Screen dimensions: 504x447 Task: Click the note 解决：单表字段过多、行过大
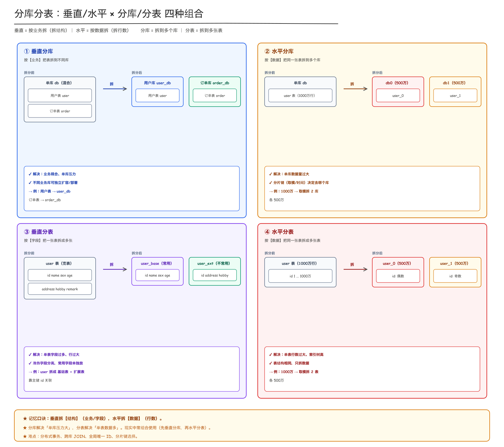click(54, 354)
